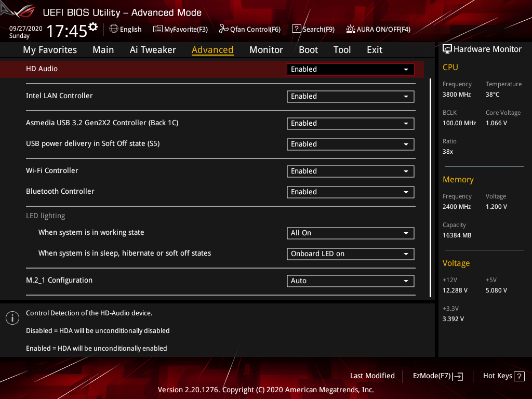Open the Wi-Fi Controller dropdown
Screen dimensions: 532x399
tap(351, 171)
